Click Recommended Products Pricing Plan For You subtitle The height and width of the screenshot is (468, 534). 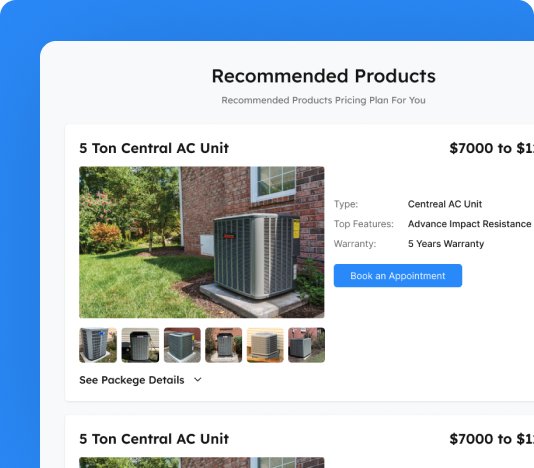[324, 100]
